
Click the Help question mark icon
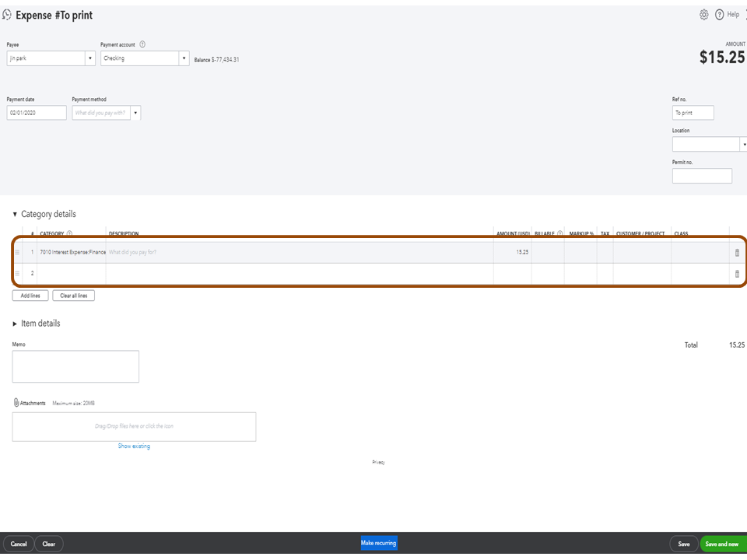pos(719,15)
